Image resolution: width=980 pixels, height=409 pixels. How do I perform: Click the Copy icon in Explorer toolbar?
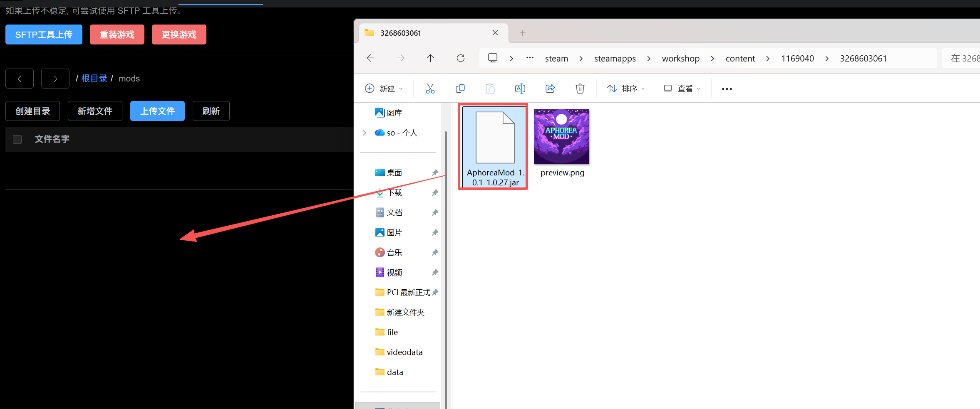point(460,89)
